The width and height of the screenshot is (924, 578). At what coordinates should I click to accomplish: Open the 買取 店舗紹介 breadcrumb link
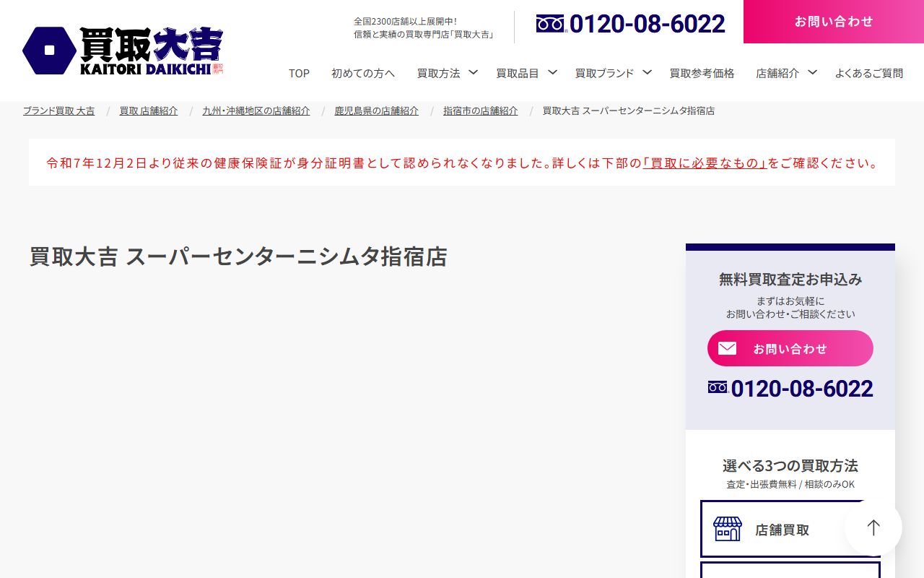[x=149, y=111]
